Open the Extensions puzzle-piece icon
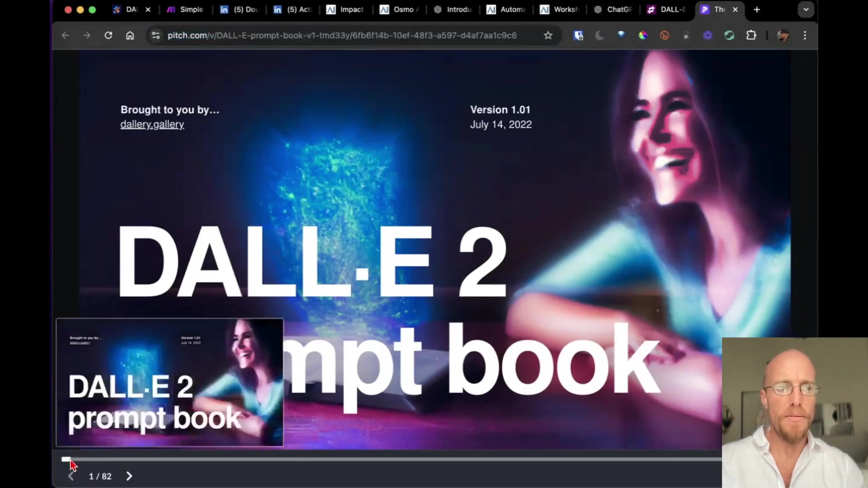 coord(751,35)
